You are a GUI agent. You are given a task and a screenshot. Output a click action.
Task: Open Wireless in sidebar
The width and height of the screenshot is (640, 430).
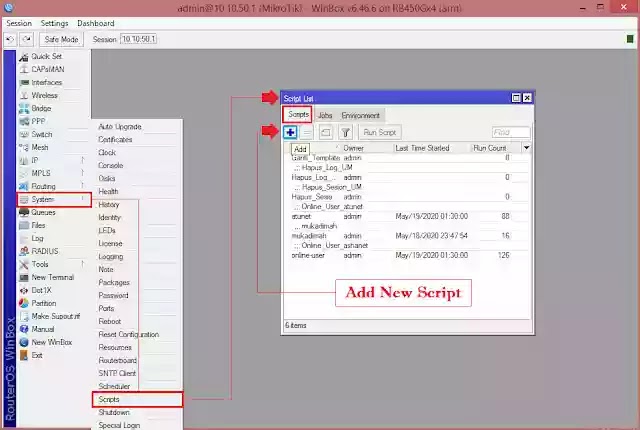click(44, 95)
